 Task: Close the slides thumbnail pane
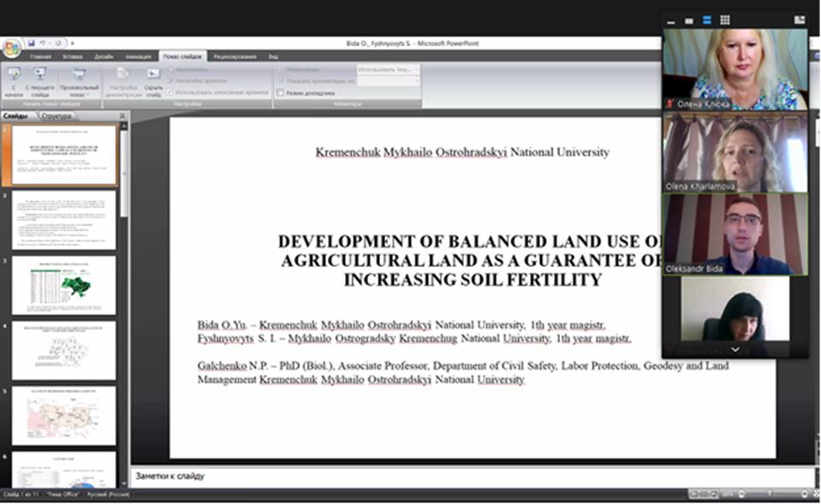click(122, 116)
